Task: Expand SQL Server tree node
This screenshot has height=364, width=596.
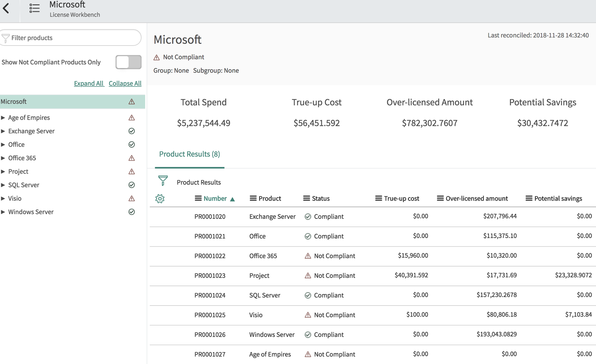Action: point(3,185)
